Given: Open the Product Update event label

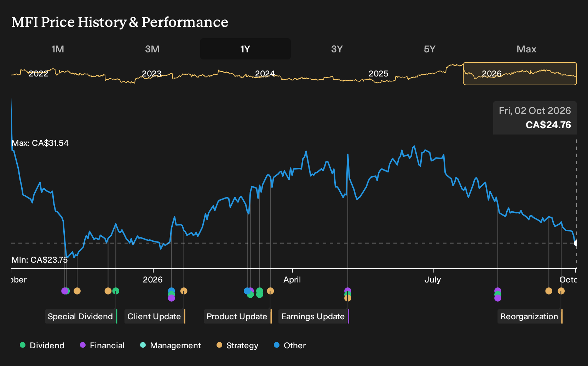Looking at the screenshot, I should [x=238, y=316].
